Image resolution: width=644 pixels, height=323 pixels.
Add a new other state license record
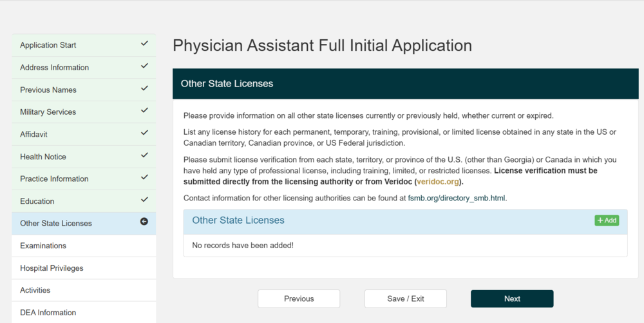607,220
